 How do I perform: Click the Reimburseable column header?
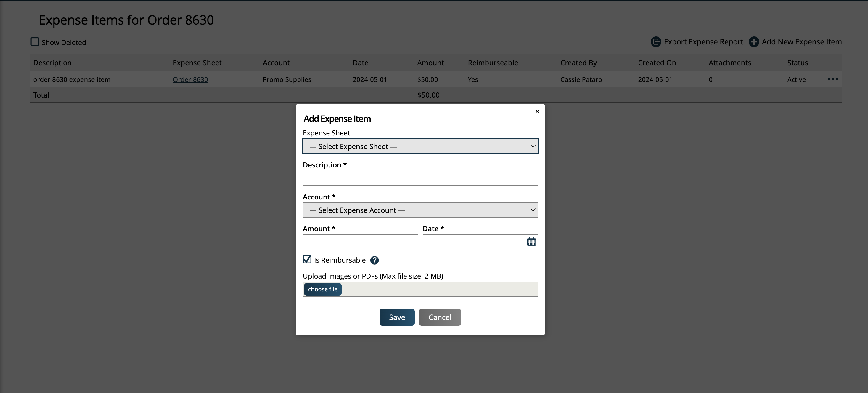pos(493,63)
